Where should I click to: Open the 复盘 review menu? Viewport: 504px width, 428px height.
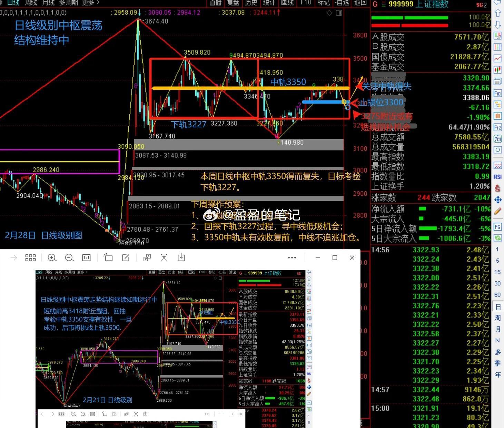(x=233, y=3)
